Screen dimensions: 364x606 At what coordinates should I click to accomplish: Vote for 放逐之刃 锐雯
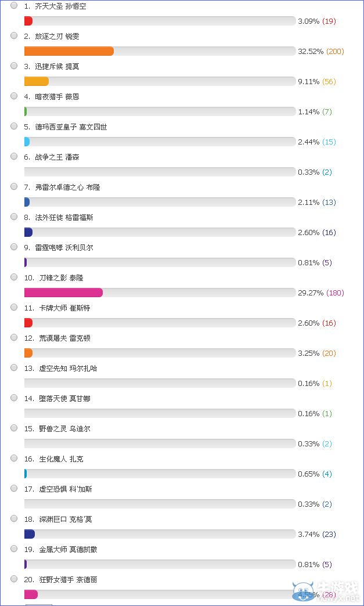point(13,35)
